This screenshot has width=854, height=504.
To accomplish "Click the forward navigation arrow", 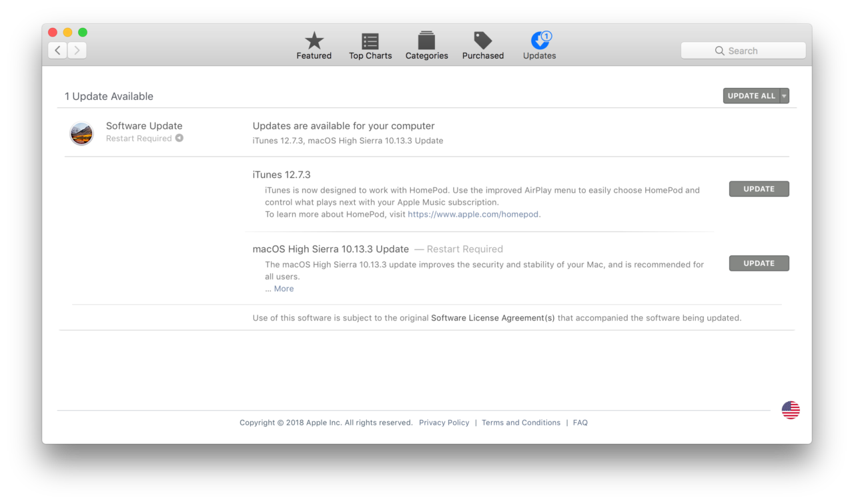I will [x=77, y=50].
